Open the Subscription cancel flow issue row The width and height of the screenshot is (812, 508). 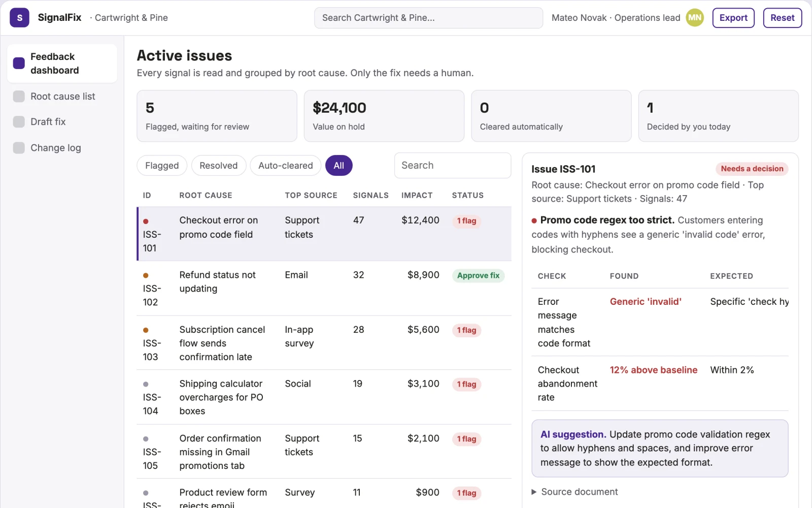pos(324,343)
